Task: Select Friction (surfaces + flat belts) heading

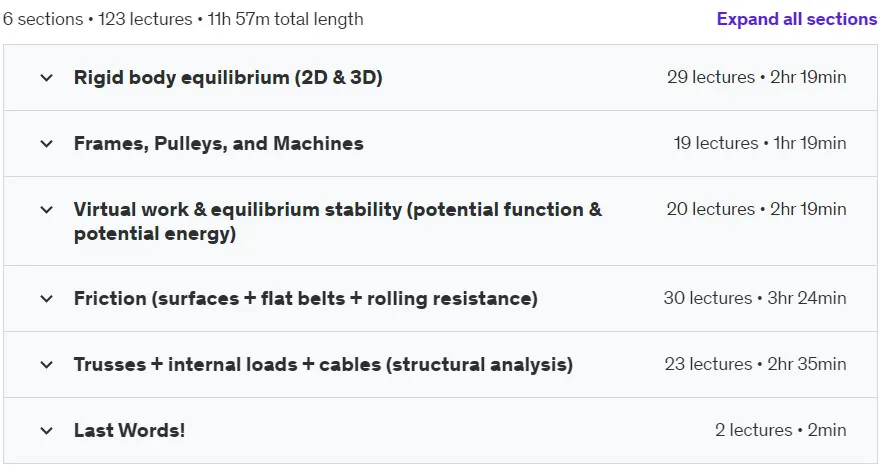Action: point(306,298)
